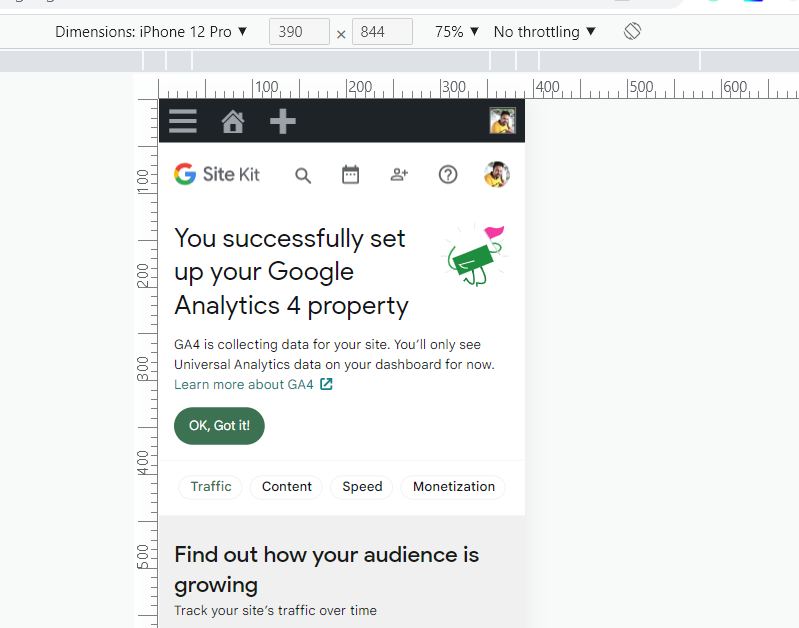This screenshot has height=628, width=799.
Task: Select the Speed tab chip
Action: [362, 487]
